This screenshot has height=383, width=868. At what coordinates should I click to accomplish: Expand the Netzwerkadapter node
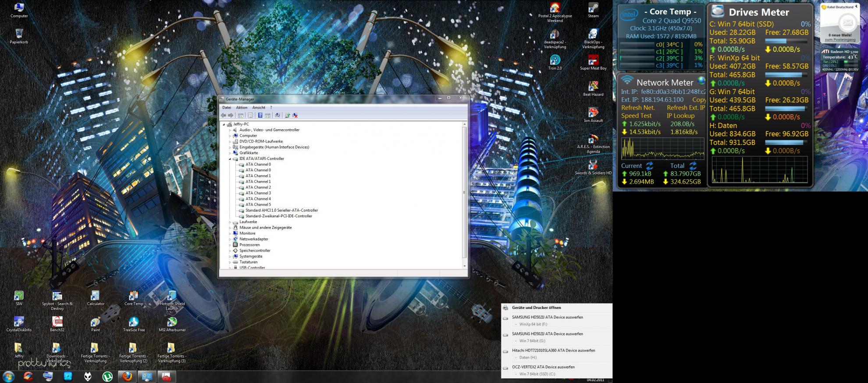coord(230,239)
